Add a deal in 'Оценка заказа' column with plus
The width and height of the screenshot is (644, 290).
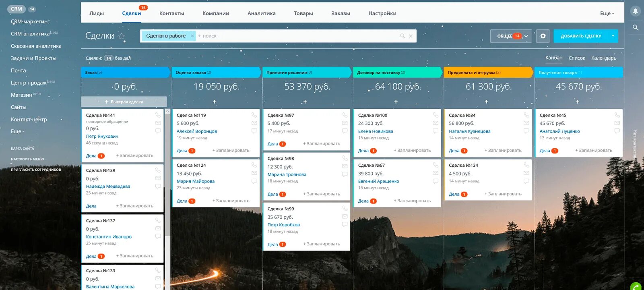coord(215,102)
